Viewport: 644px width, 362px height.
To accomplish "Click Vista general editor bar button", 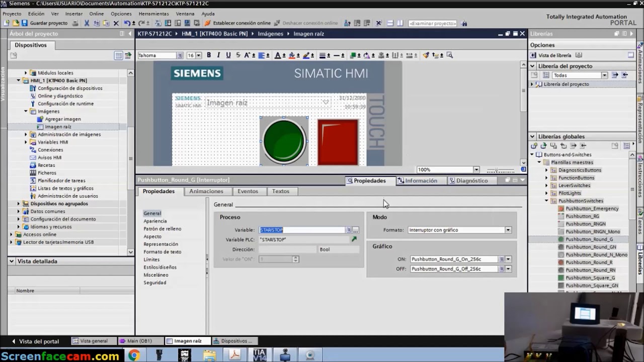I will [94, 341].
